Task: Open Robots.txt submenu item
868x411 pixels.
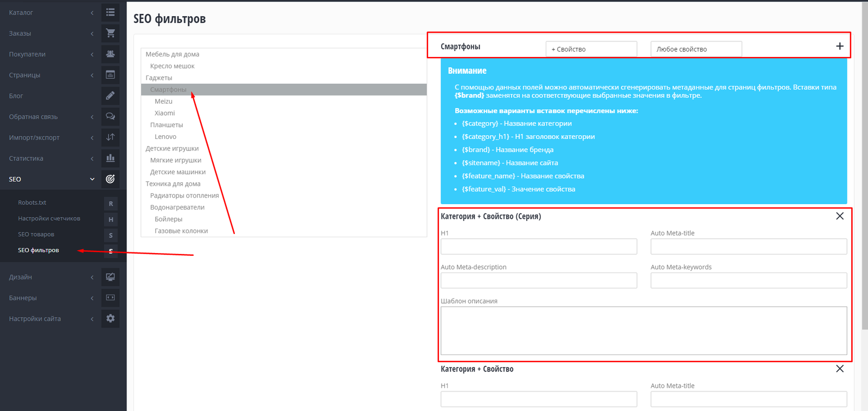Action: point(32,203)
